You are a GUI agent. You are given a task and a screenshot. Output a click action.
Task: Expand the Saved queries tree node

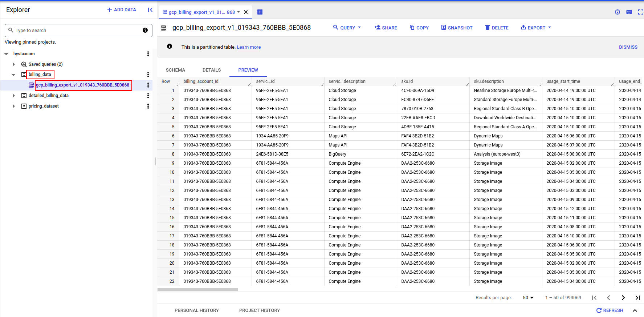coord(14,64)
